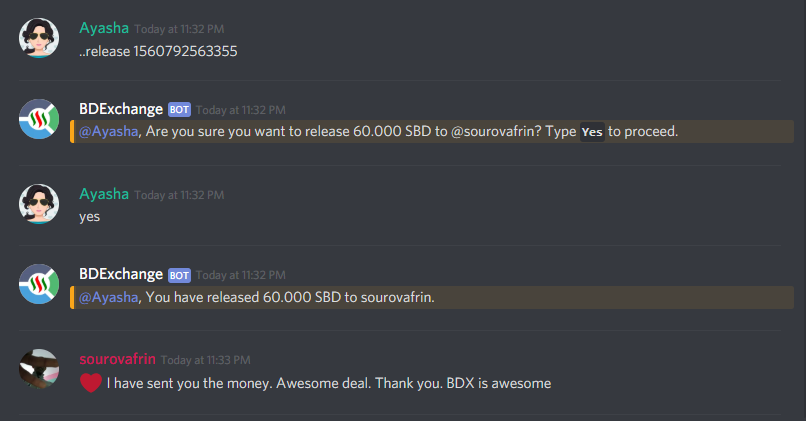806x421 pixels.
Task: Click the red heart emoji in sourovafrin's message
Action: point(90,383)
